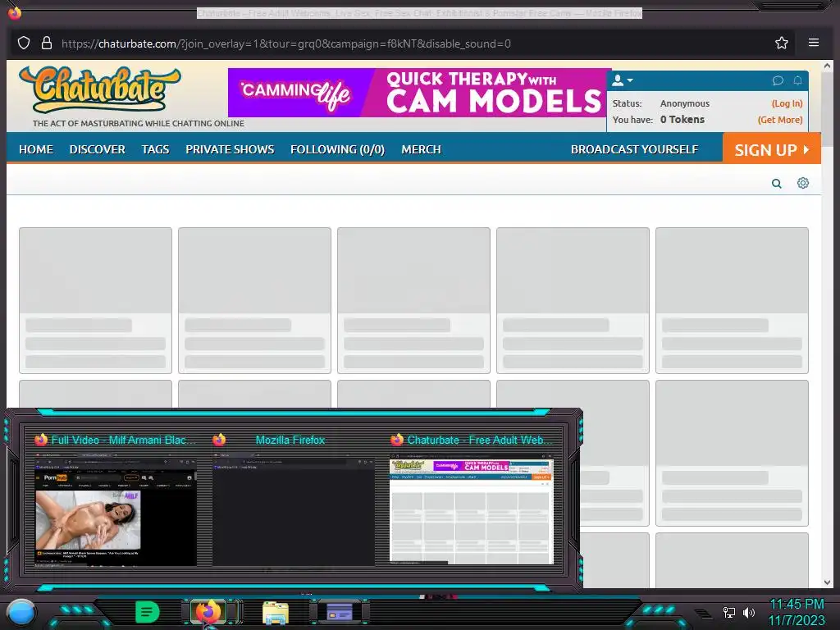This screenshot has height=630, width=840.
Task: Click the '0 Tokens' text
Action: (x=682, y=120)
